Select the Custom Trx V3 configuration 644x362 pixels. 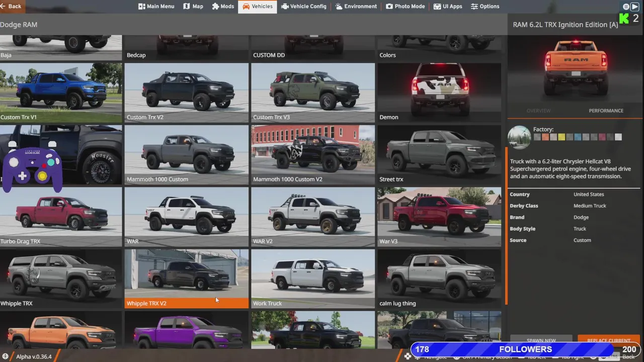(313, 93)
